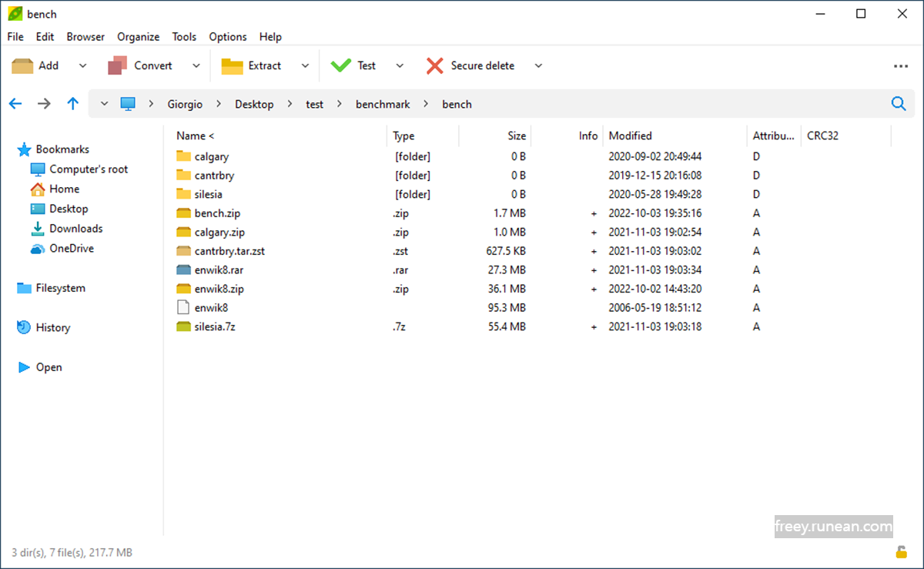This screenshot has width=924, height=569.
Task: Click the Home house icon
Action: coord(38,189)
